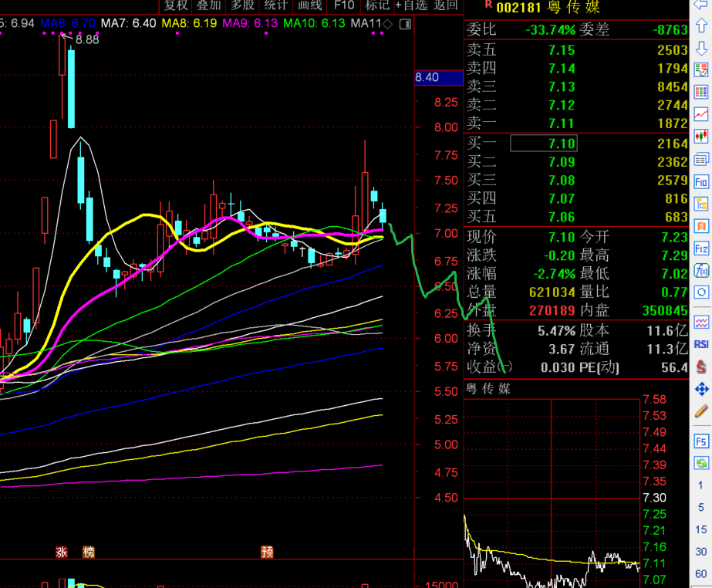
Task: Select the 30 minute period
Action: pos(700,552)
